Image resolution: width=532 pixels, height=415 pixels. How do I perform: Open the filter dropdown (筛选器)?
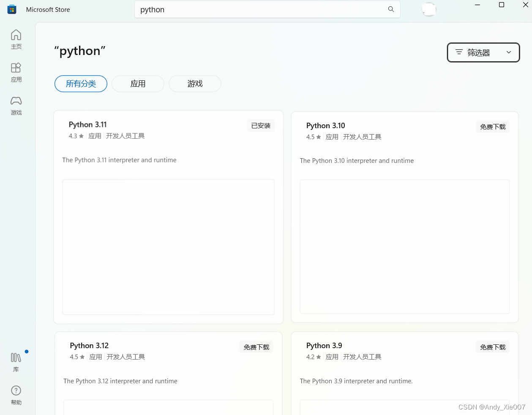pos(483,52)
